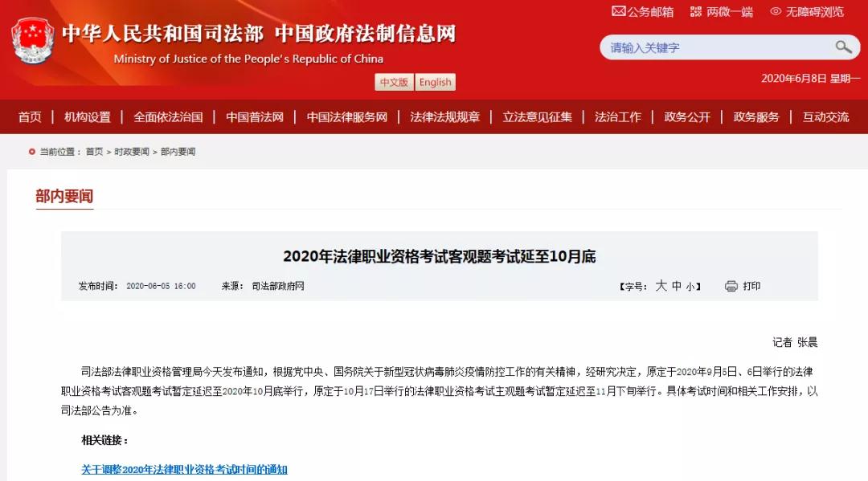Click the printer icon beside 打印
868x481 pixels.
click(x=731, y=286)
